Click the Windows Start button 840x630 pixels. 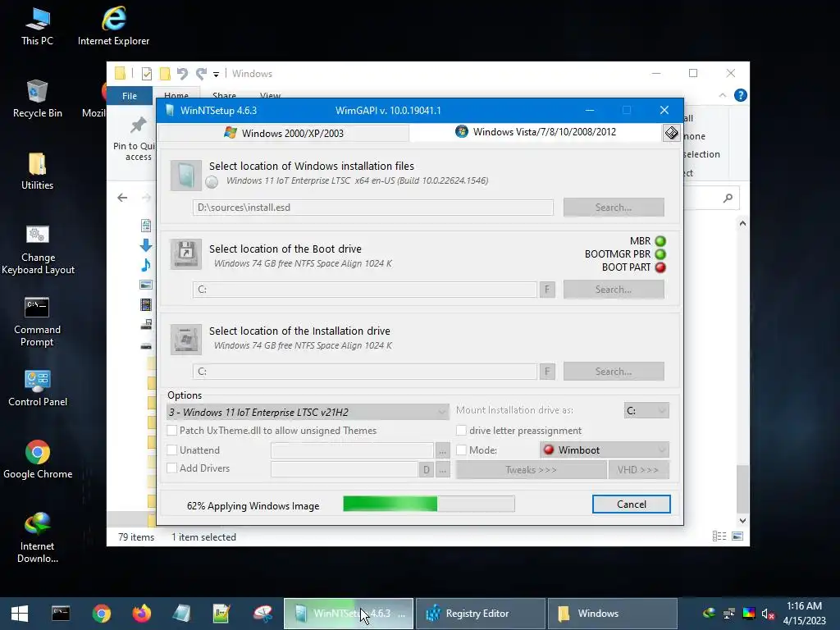click(20, 614)
